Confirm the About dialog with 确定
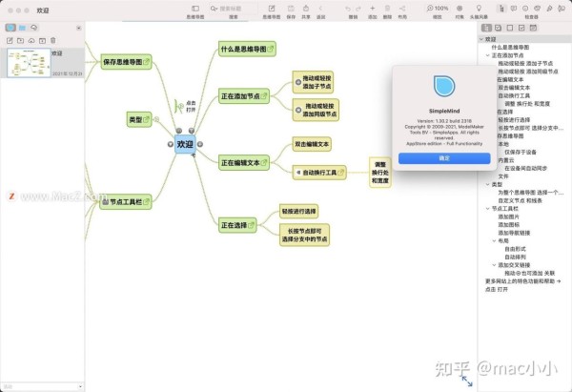572x392 pixels. click(x=444, y=158)
